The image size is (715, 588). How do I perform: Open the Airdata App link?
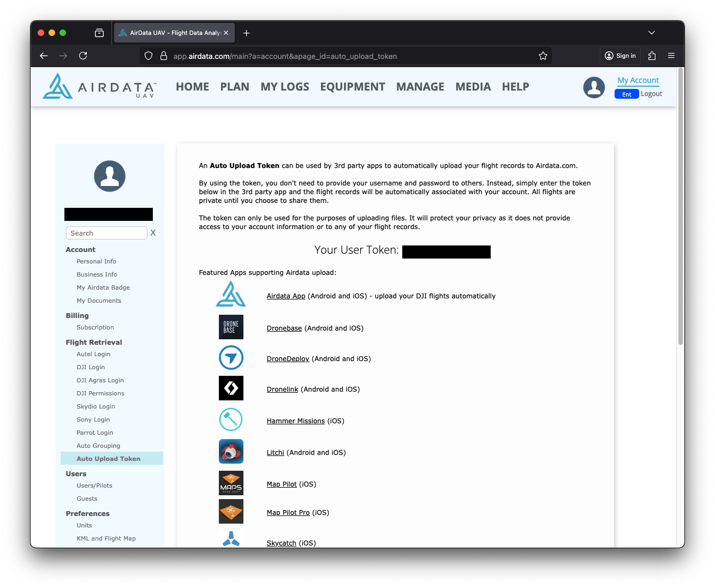click(x=286, y=296)
